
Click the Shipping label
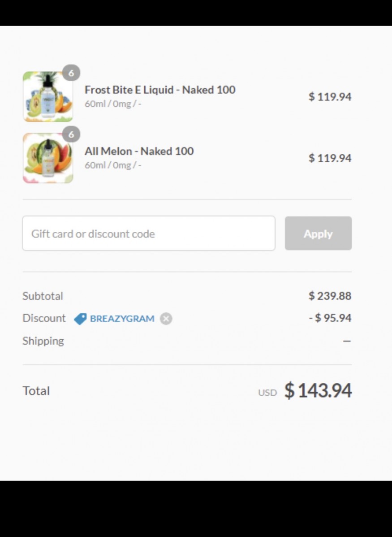pyautogui.click(x=43, y=341)
